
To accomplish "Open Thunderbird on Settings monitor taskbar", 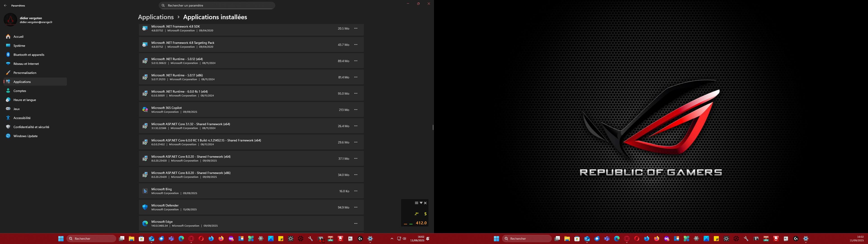I will click(161, 239).
